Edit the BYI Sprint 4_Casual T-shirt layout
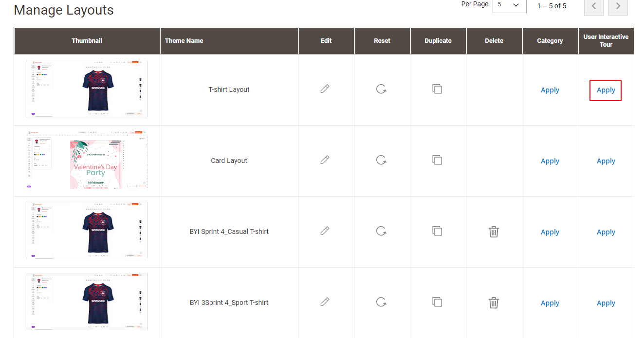The height and width of the screenshot is (338, 644). click(325, 231)
